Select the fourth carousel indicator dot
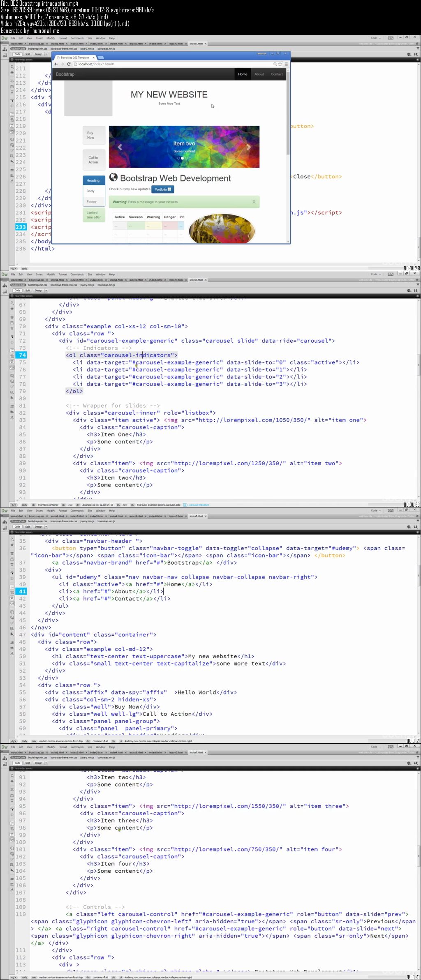The height and width of the screenshot is (980, 421). pos(190,158)
